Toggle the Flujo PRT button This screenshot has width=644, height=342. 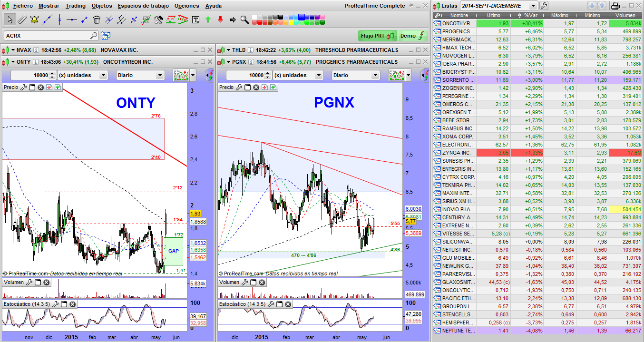[377, 36]
